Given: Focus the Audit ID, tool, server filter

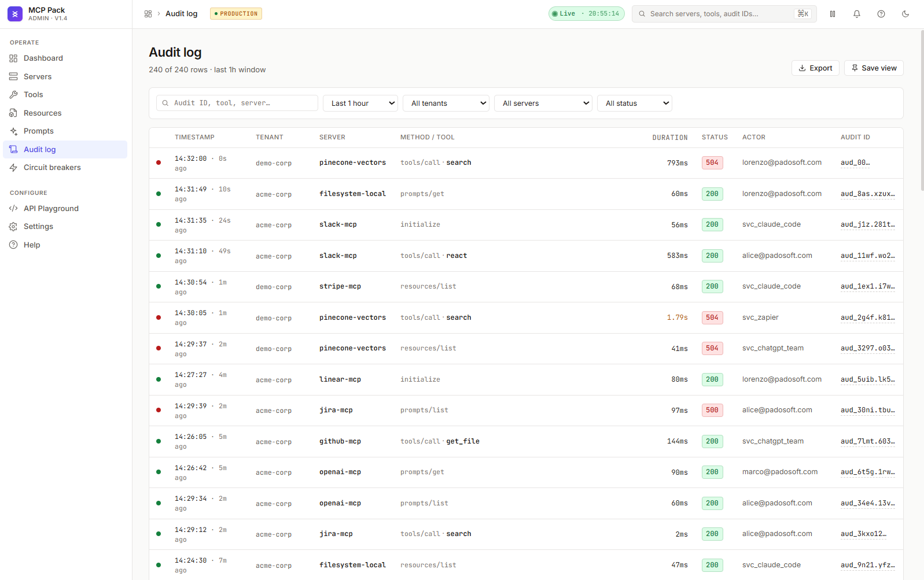Looking at the screenshot, I should [x=237, y=103].
